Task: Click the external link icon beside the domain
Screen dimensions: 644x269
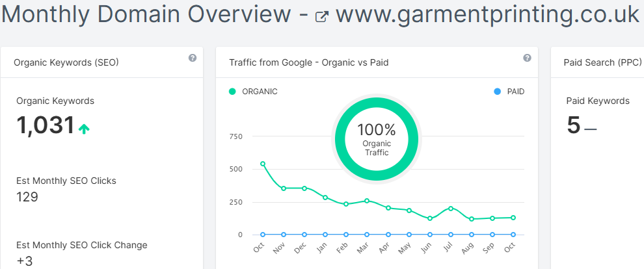Action: pos(321,18)
